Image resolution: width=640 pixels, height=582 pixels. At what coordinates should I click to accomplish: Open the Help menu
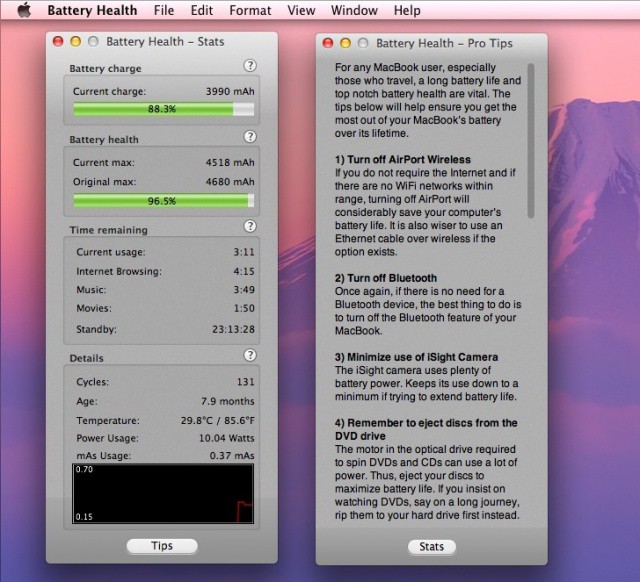coord(407,10)
